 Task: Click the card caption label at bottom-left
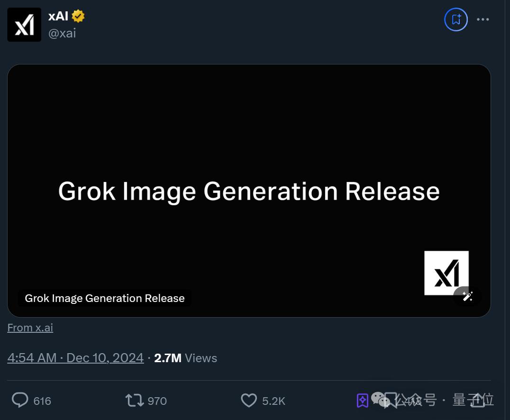tap(105, 298)
